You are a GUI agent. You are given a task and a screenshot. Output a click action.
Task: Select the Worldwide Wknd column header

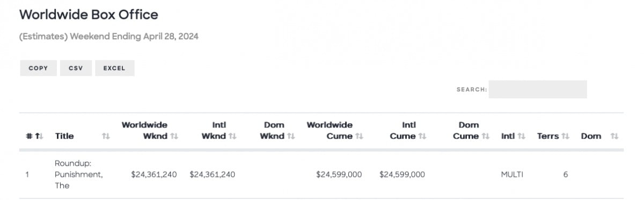[x=144, y=131]
